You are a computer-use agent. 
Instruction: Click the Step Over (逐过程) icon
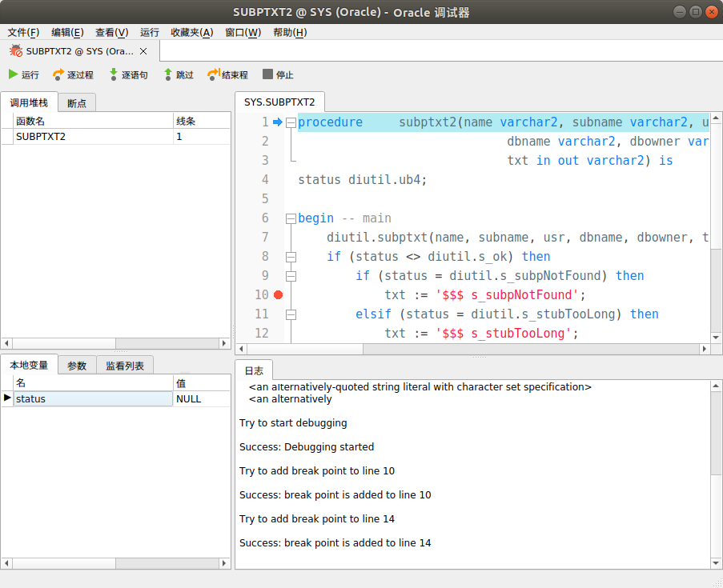58,74
